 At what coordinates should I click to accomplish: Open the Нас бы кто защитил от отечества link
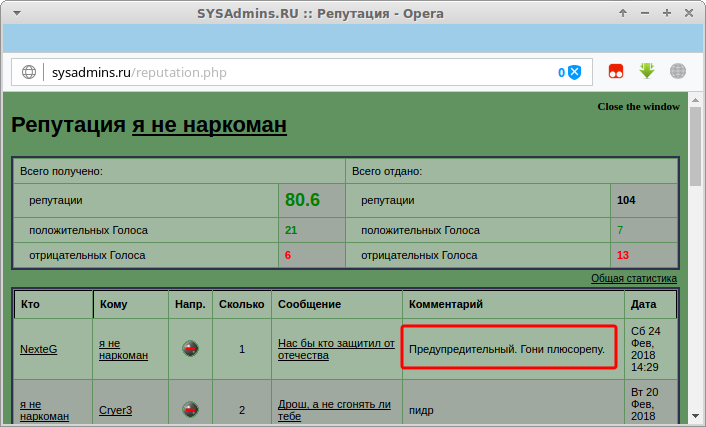click(336, 349)
